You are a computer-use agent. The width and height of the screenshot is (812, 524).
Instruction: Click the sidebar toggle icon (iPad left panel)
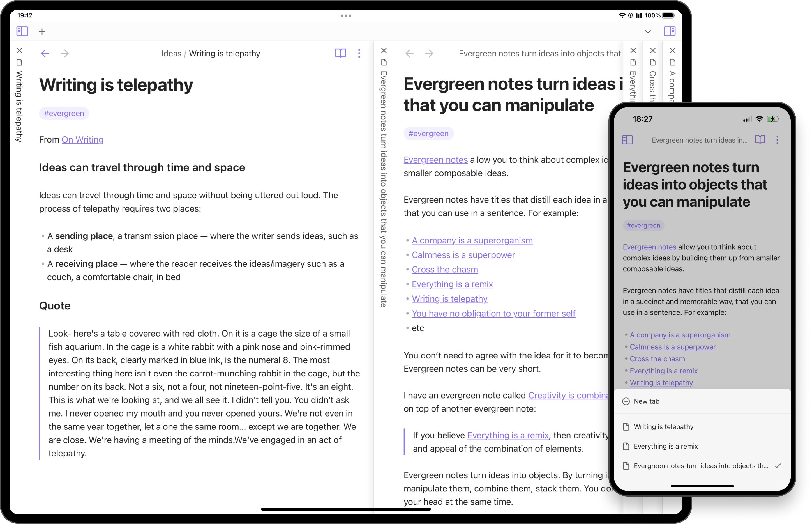[22, 31]
